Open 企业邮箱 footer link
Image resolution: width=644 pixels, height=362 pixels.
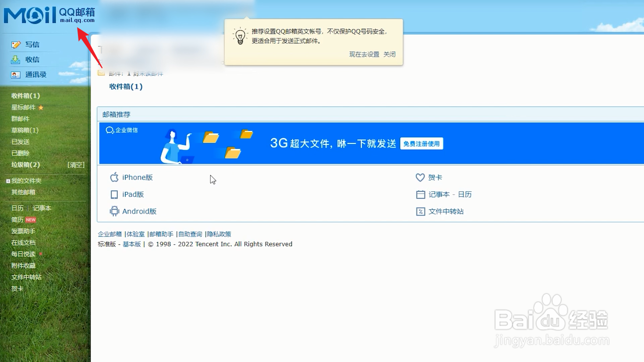110,234
